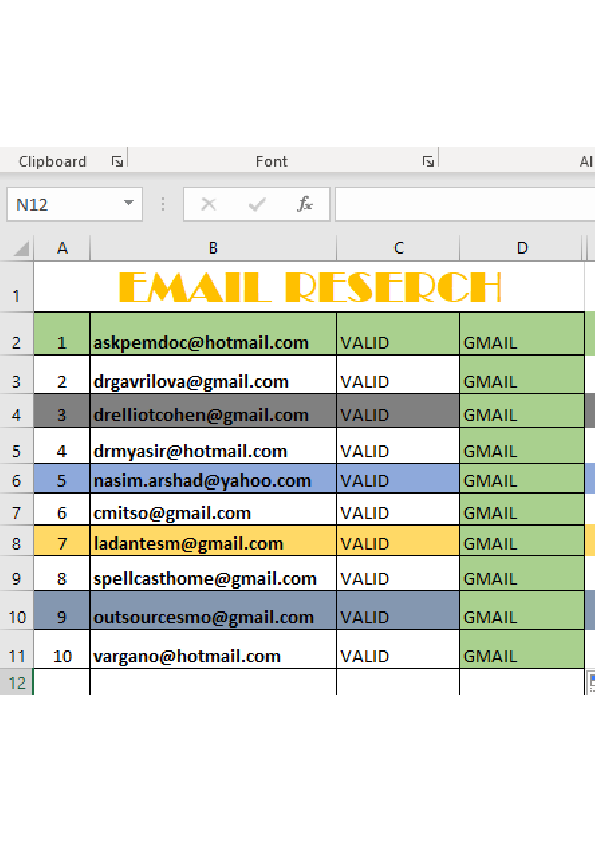Select cell cmitso@gmail.com
The image size is (595, 842).
coord(213,509)
